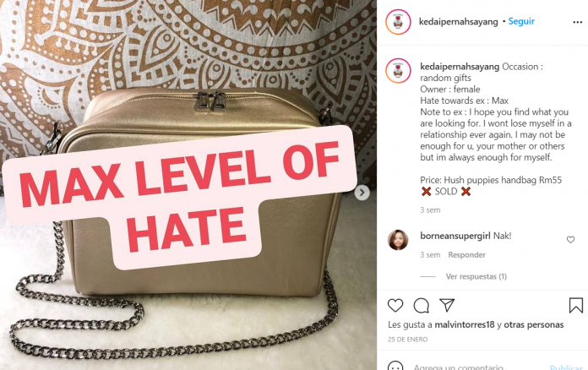View otras personas who liked
The width and height of the screenshot is (588, 370).
click(x=534, y=324)
